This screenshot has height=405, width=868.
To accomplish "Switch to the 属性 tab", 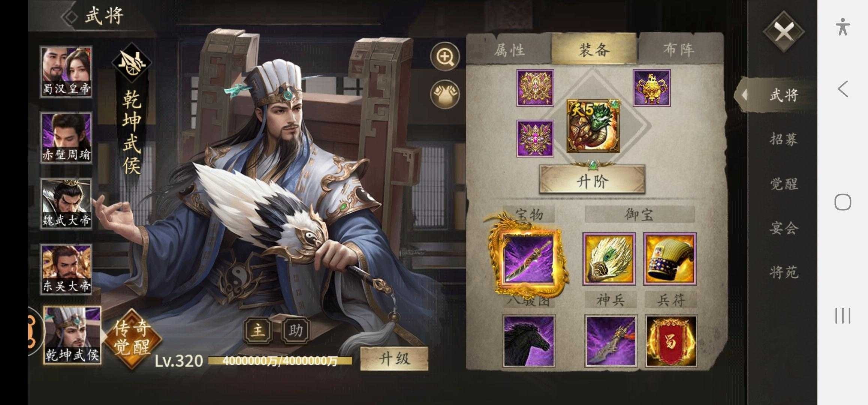I will [509, 49].
